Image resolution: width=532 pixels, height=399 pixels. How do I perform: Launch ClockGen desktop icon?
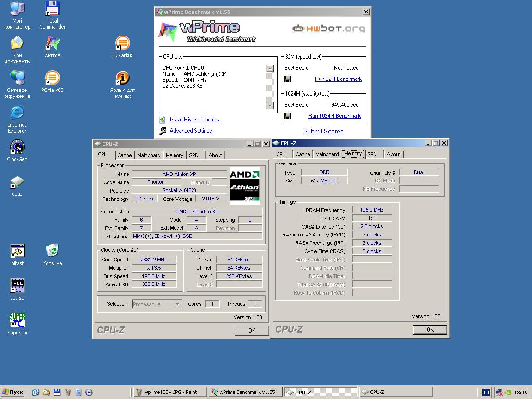(17, 151)
